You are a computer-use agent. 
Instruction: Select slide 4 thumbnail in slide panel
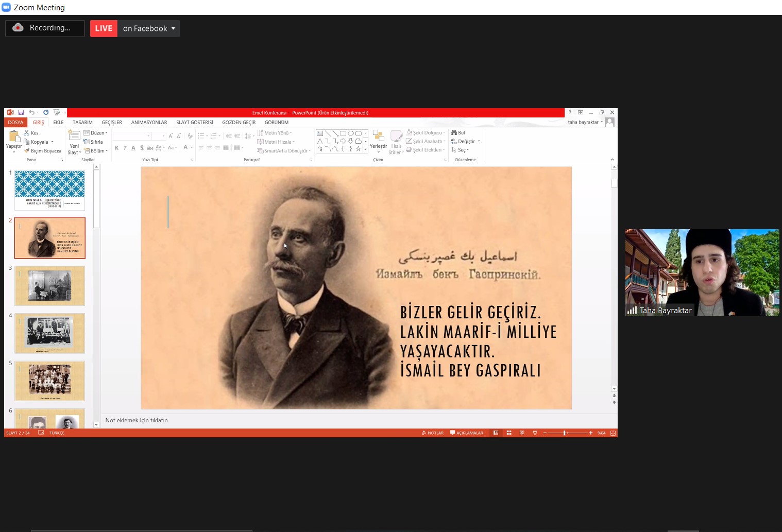point(49,333)
